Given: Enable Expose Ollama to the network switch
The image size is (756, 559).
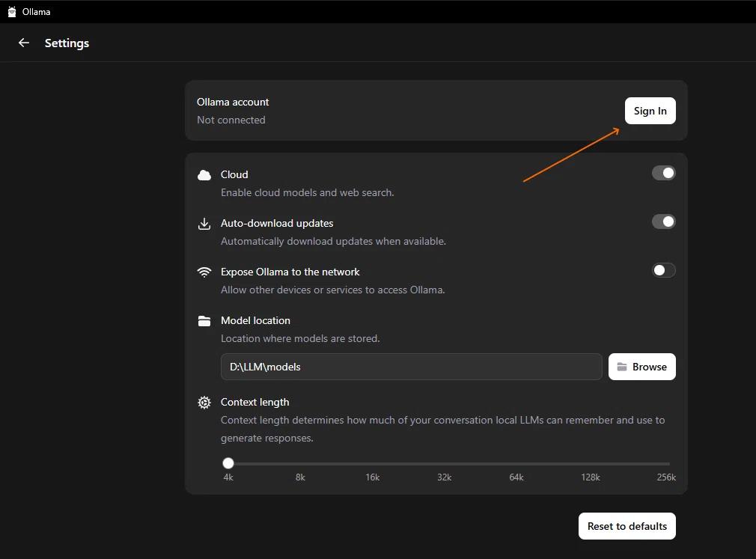Looking at the screenshot, I should point(663,270).
